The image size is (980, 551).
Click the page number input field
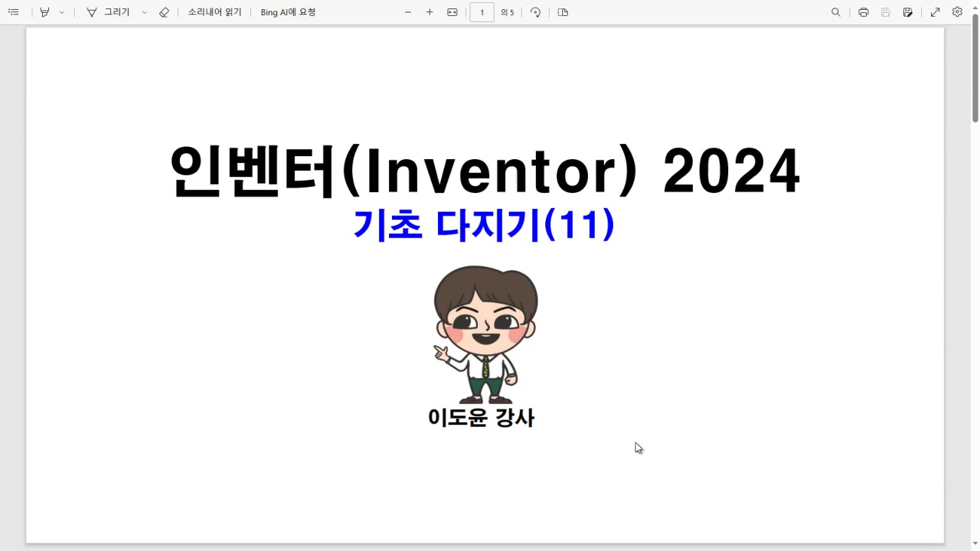pyautogui.click(x=482, y=12)
